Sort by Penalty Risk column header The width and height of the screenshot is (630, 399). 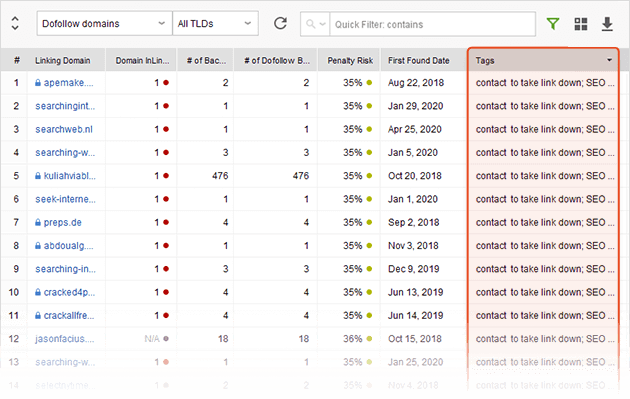point(350,60)
